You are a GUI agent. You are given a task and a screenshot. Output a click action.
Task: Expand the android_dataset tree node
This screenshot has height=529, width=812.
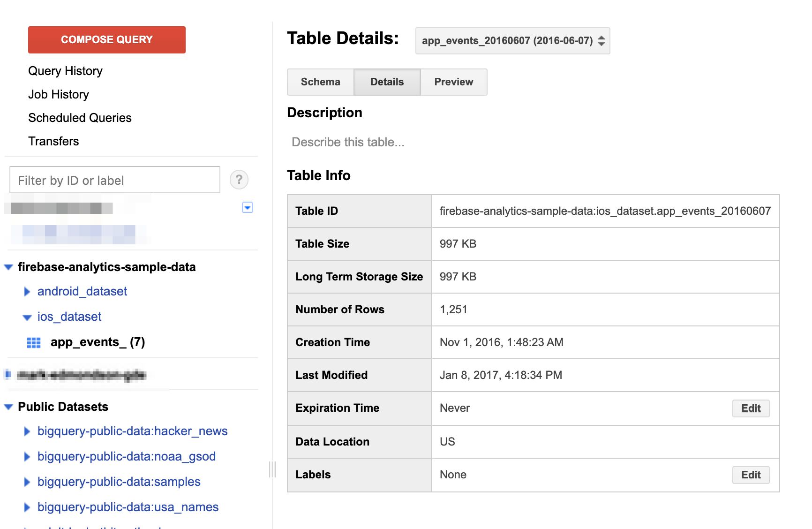tap(27, 292)
